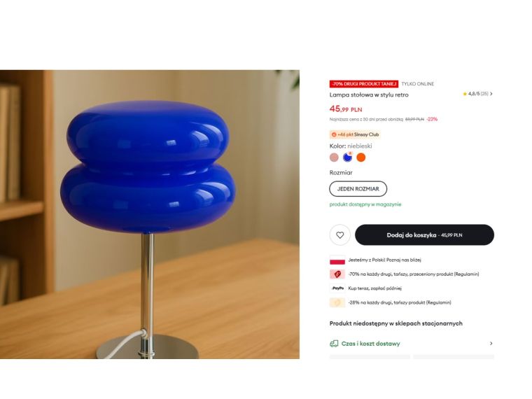Click the TYLKO ONLINE label

tap(418, 84)
